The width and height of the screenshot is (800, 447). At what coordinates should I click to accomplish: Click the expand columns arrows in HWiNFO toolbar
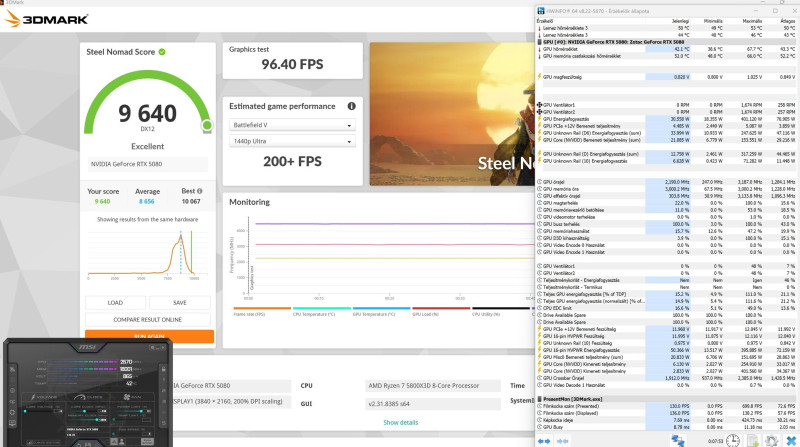pos(544,441)
